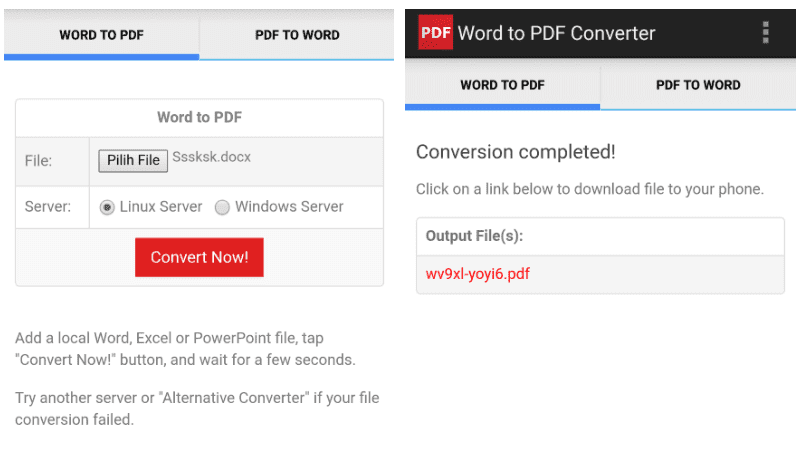The height and width of the screenshot is (464, 800).
Task: Click the Pilih File button
Action: 133,160
